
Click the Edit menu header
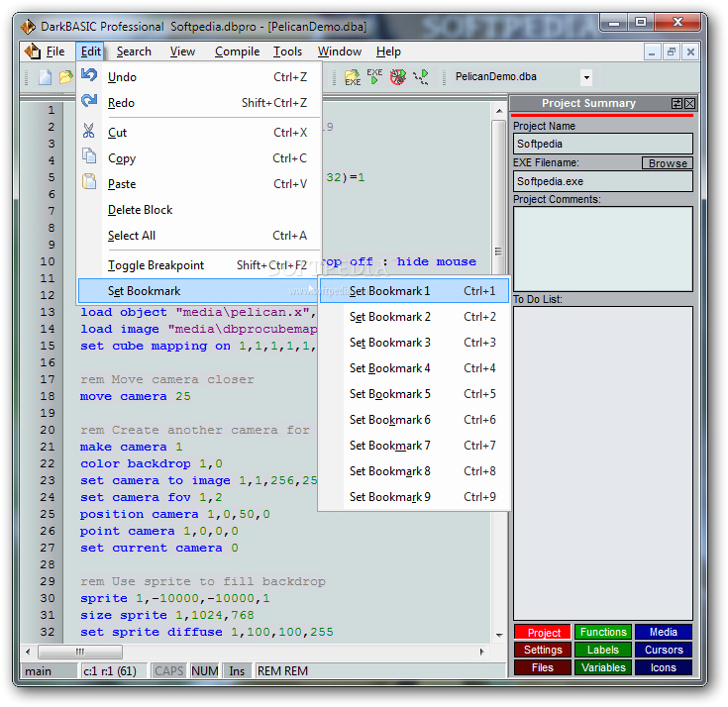click(x=90, y=51)
